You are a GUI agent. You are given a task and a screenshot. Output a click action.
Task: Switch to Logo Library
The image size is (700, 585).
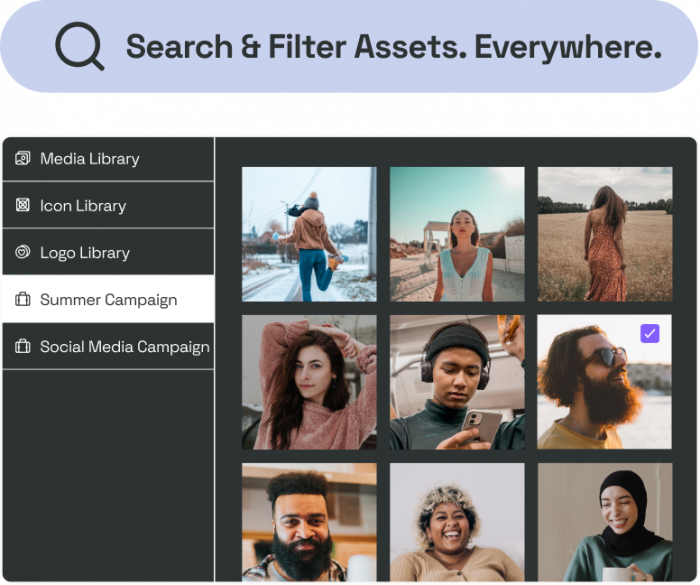tap(108, 252)
